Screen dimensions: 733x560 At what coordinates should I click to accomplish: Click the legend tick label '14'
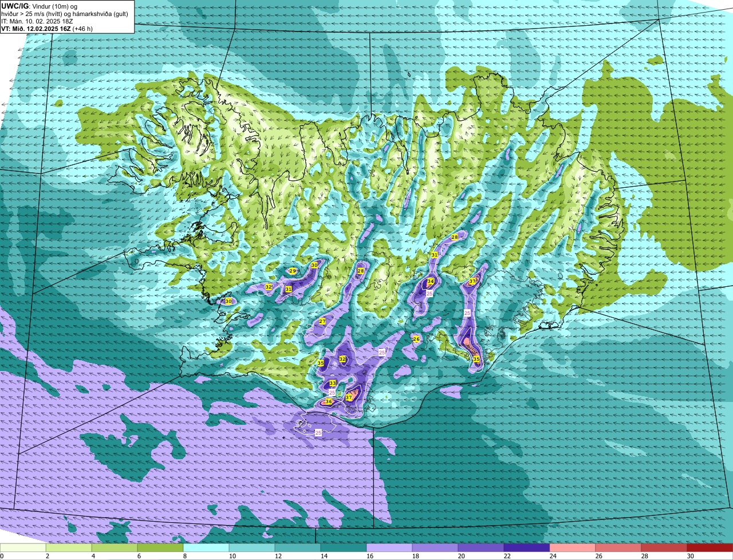coord(324,556)
